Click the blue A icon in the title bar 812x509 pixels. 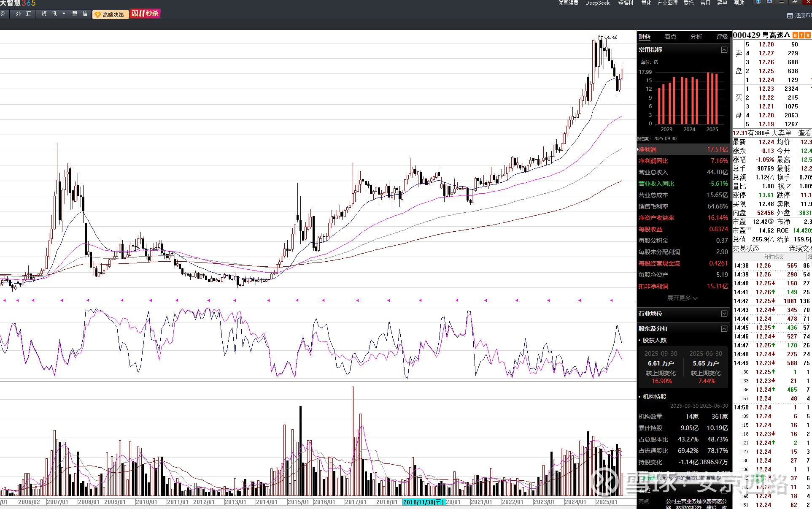click(x=769, y=2)
